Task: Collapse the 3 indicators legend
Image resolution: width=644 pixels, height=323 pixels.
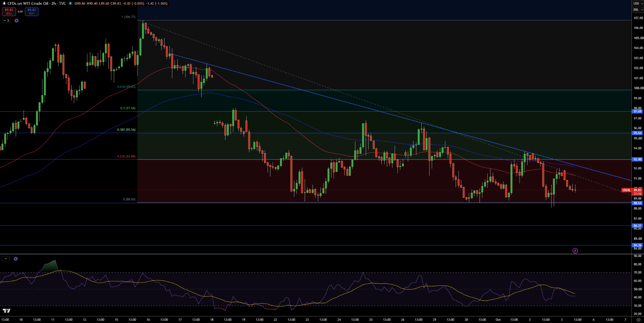Action: click(6, 20)
